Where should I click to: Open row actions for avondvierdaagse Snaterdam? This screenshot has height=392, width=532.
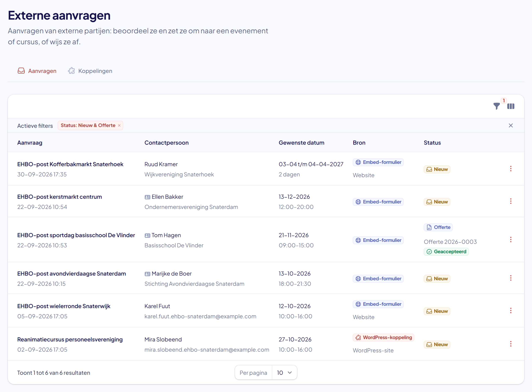[511, 278]
